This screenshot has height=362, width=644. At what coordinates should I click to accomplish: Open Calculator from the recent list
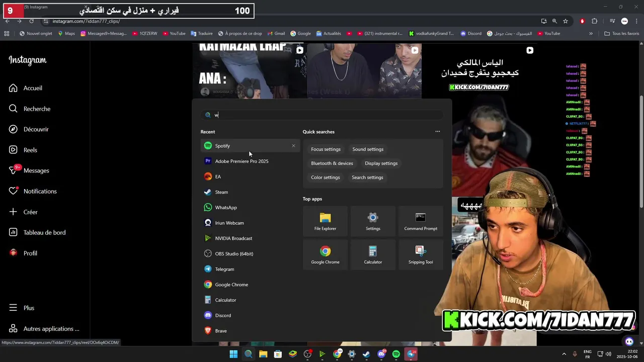click(x=250, y=300)
